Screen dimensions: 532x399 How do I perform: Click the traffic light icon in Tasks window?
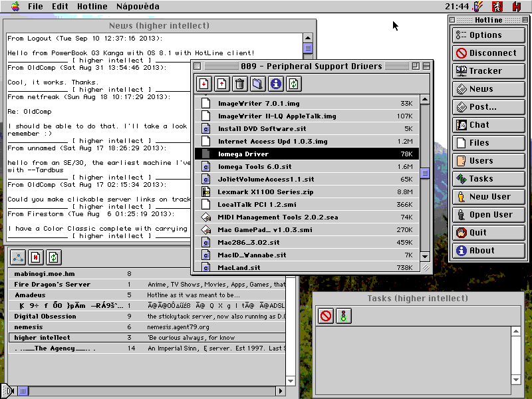pyautogui.click(x=343, y=316)
